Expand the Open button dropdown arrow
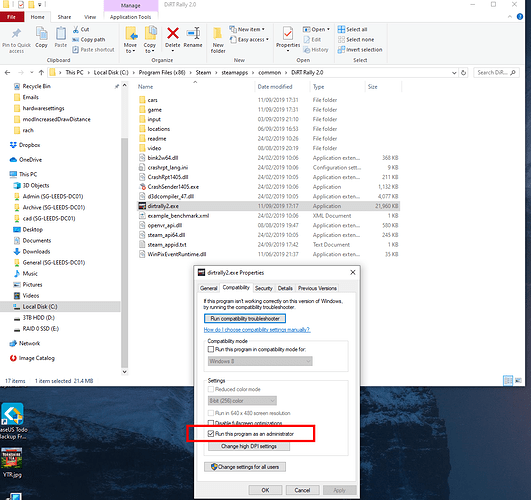The height and width of the screenshot is (500, 531). (328, 29)
